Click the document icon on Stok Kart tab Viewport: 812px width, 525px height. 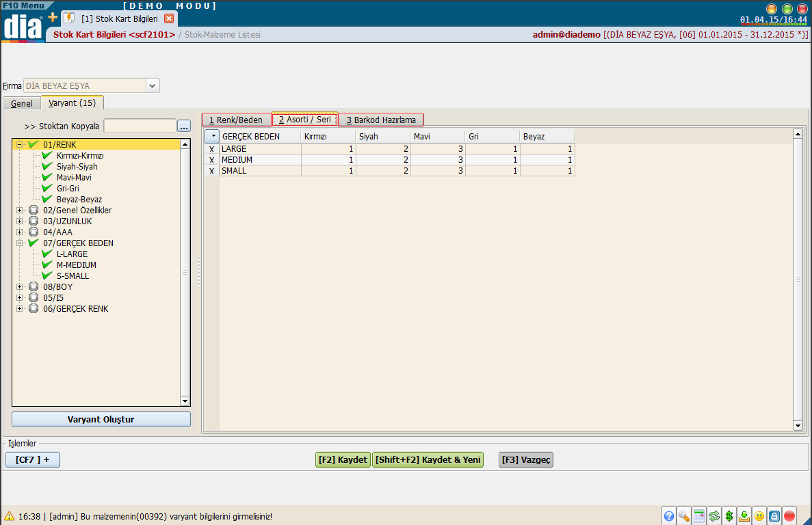click(69, 18)
